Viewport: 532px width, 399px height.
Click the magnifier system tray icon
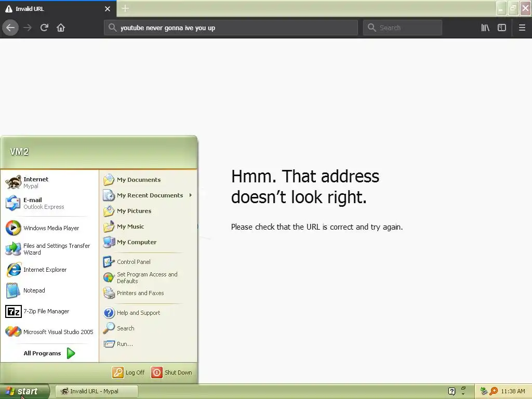(x=494, y=391)
